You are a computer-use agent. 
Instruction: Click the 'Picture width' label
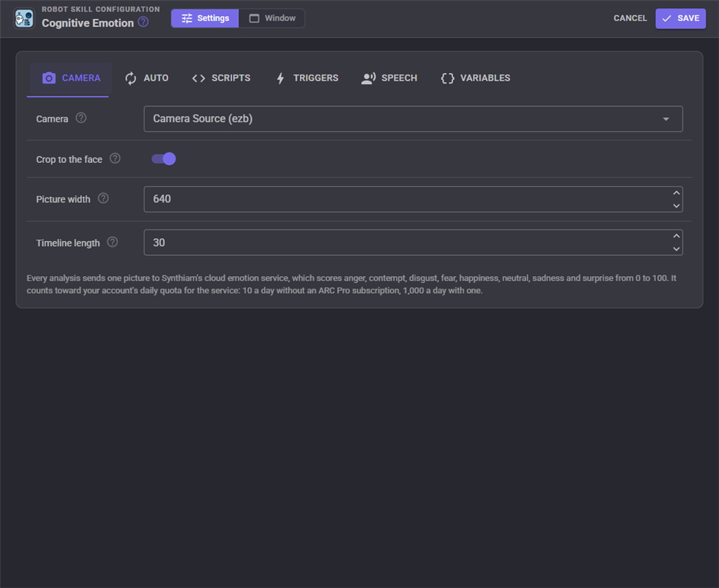[x=63, y=199]
